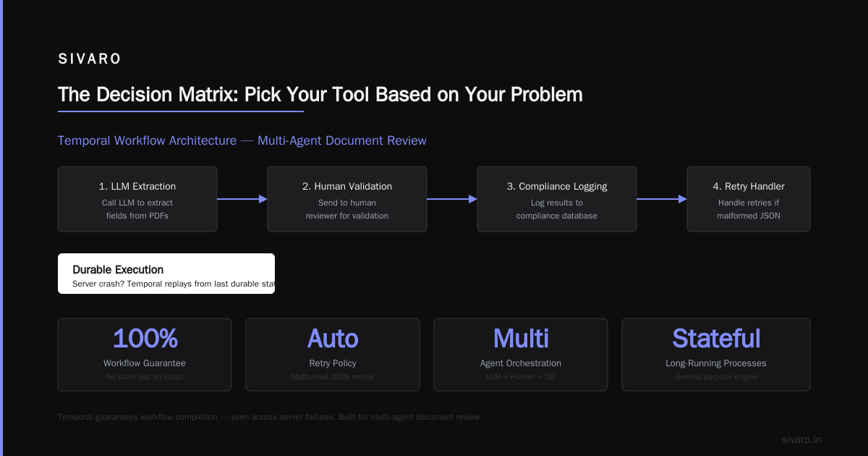The width and height of the screenshot is (868, 456).
Task: Click 'Log results to compliance database' text
Action: click(557, 209)
